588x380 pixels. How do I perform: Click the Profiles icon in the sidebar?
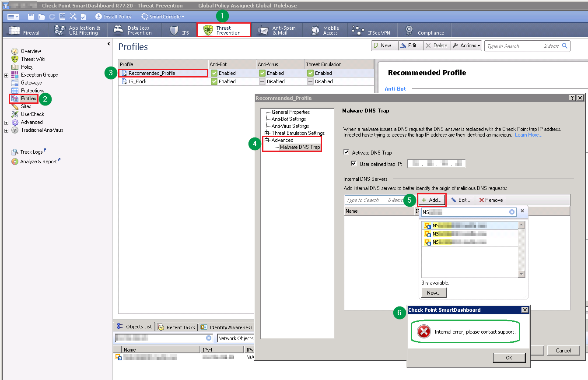click(15, 99)
